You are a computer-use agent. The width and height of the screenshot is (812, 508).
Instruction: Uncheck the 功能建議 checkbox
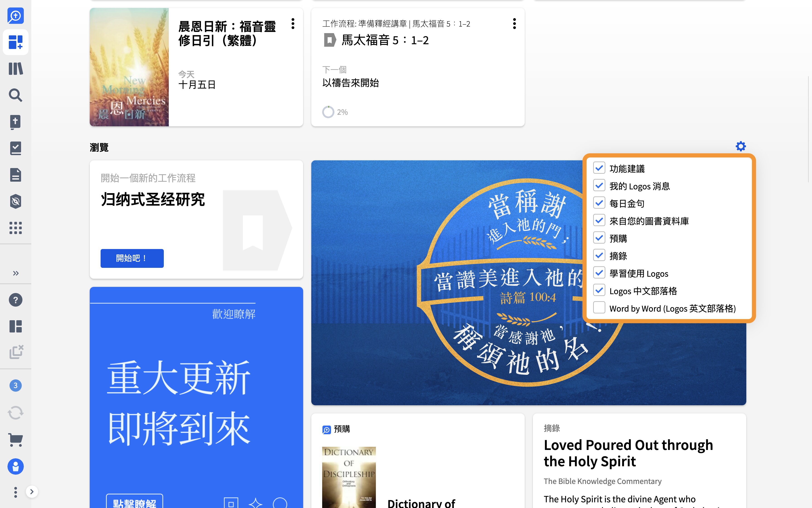(599, 168)
